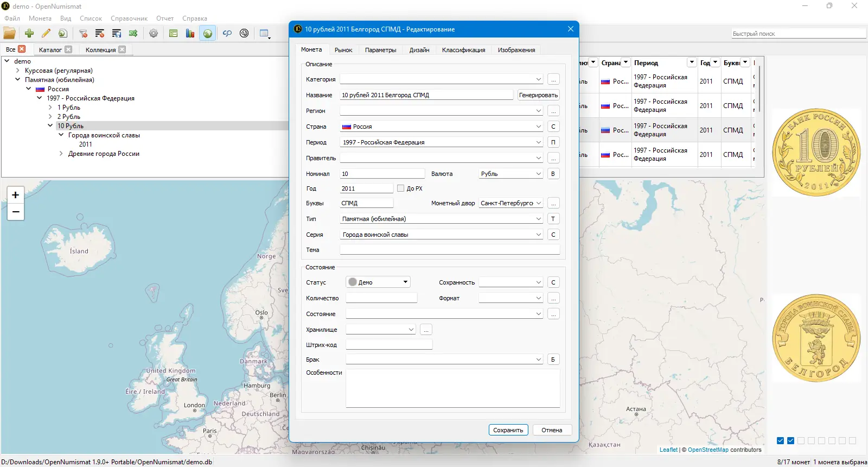Zoom in the map with plus button
Screen dimensions: 868x467
coord(16,195)
